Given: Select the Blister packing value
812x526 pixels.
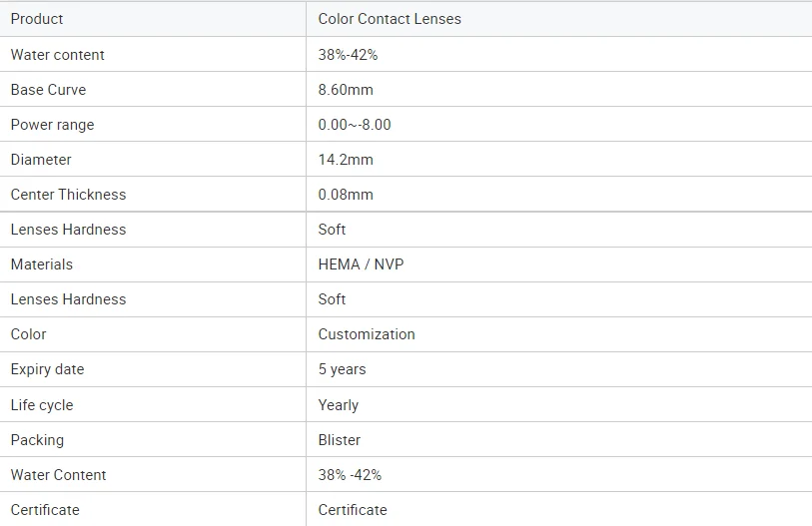Looking at the screenshot, I should pyautogui.click(x=340, y=440).
